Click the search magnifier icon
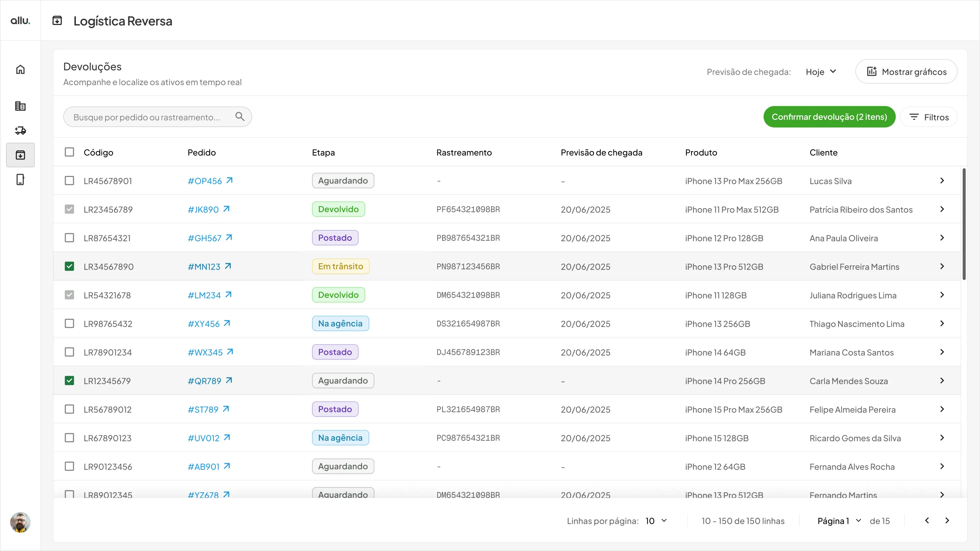 click(240, 116)
